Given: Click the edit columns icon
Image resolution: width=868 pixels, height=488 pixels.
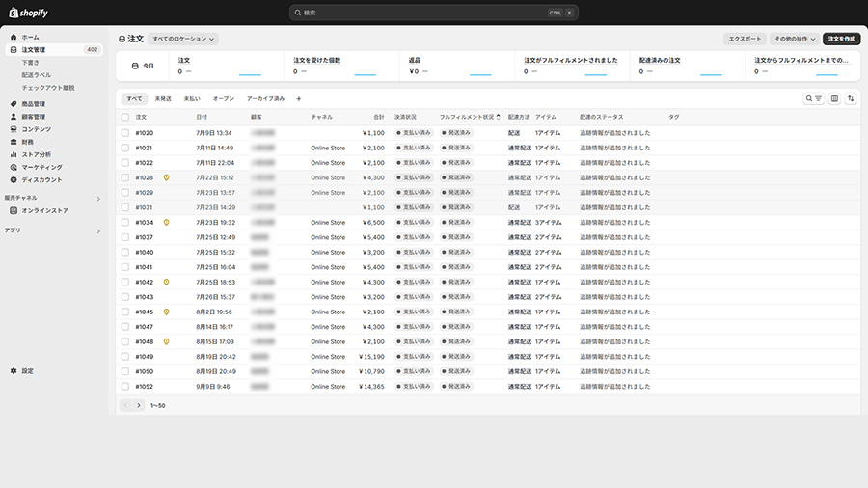Looking at the screenshot, I should 834,98.
